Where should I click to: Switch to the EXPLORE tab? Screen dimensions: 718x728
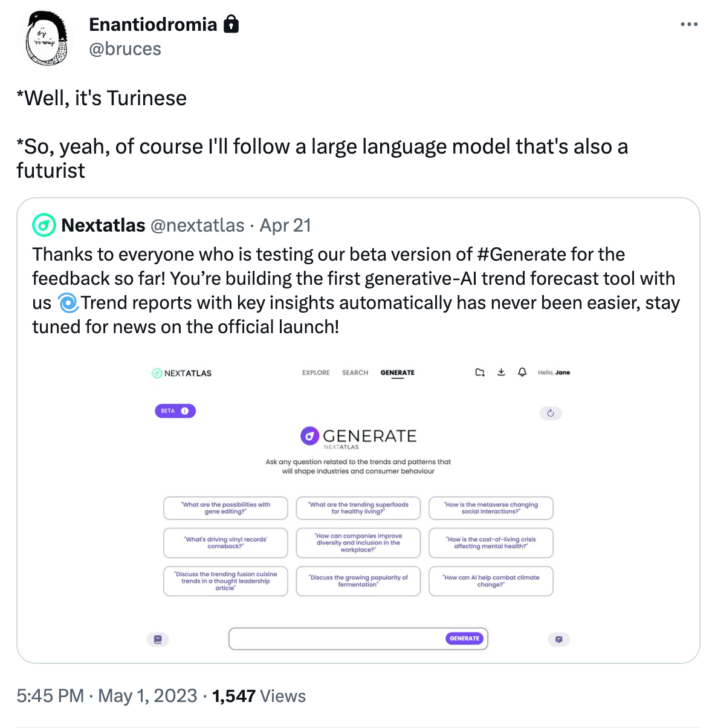pyautogui.click(x=315, y=373)
